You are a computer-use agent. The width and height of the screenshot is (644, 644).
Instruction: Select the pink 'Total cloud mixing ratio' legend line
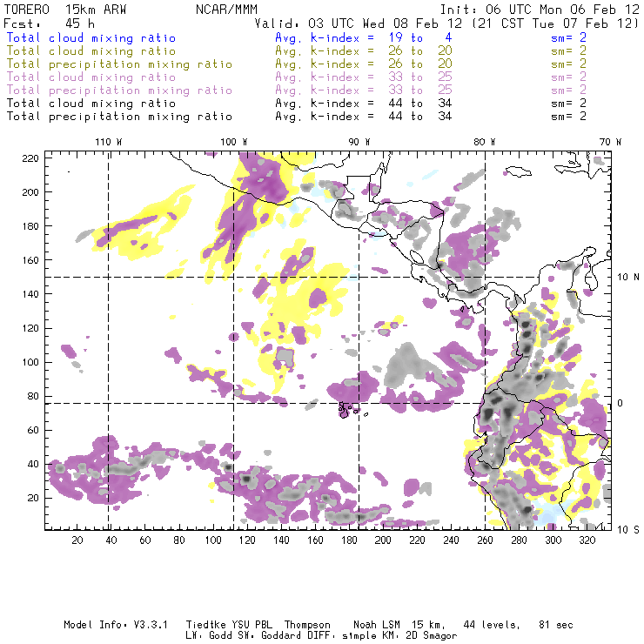coord(91,77)
